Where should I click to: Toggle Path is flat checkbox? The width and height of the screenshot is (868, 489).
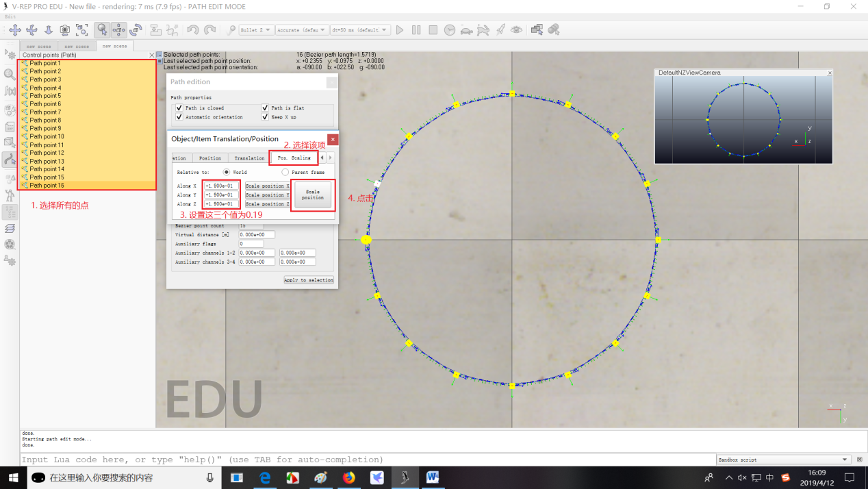pyautogui.click(x=265, y=108)
